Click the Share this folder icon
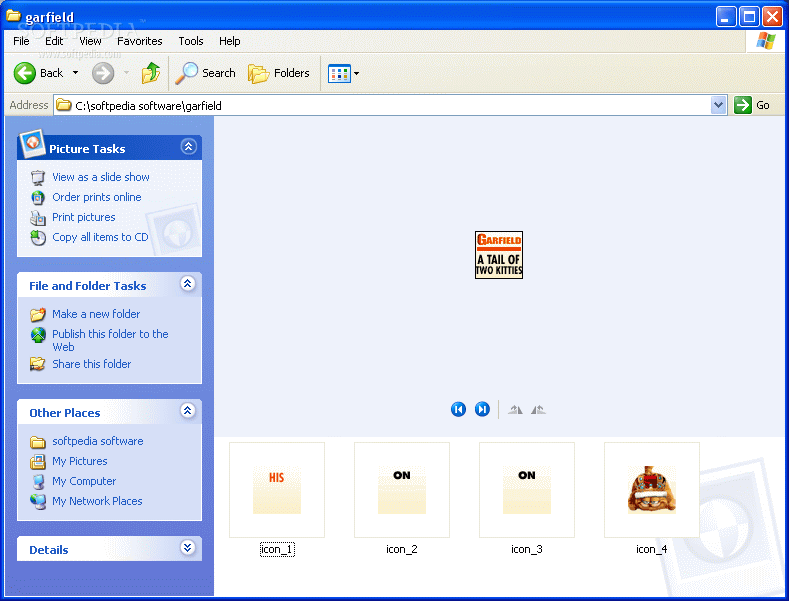The width and height of the screenshot is (789, 601). (38, 364)
